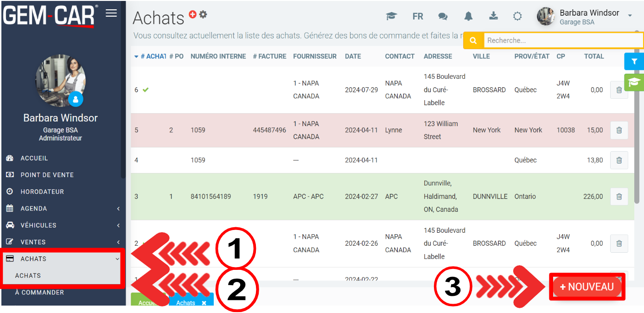This screenshot has height=313, width=644.
Task: Click the Recherche search field
Action: pos(563,40)
